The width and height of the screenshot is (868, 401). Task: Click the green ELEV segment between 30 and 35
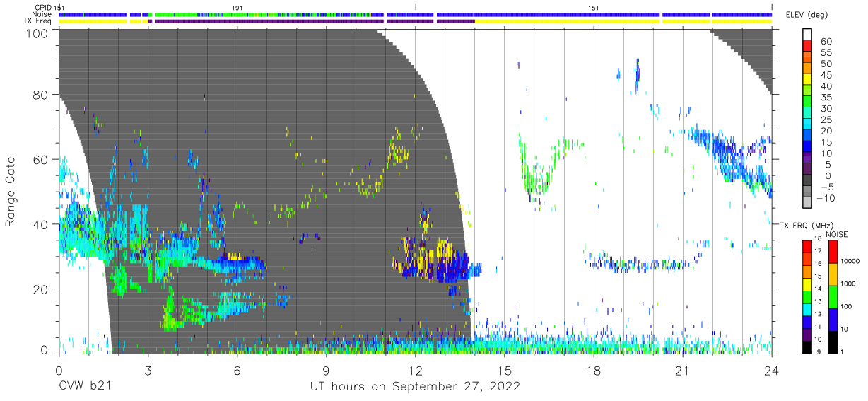tap(807, 103)
